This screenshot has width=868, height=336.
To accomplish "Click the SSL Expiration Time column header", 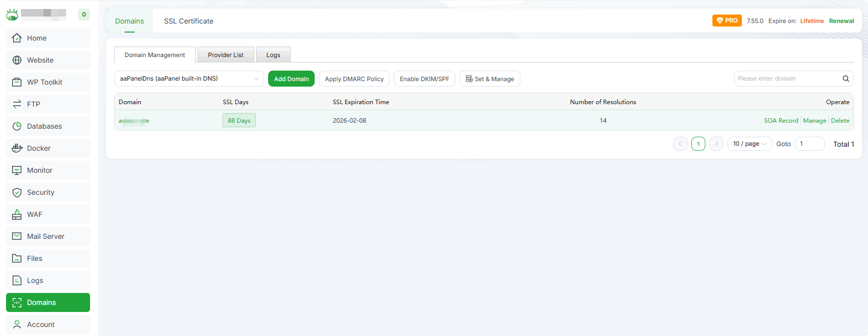I will 361,102.
